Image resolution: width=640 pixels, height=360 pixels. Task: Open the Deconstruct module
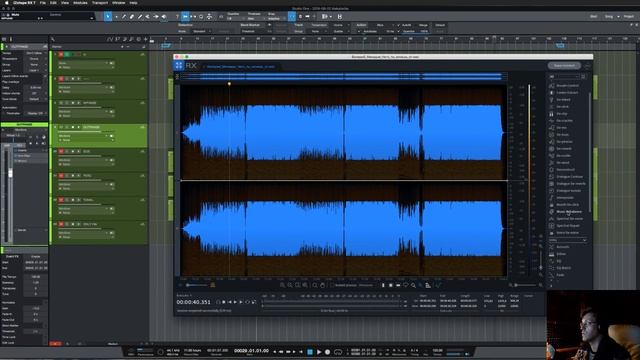pos(565,169)
